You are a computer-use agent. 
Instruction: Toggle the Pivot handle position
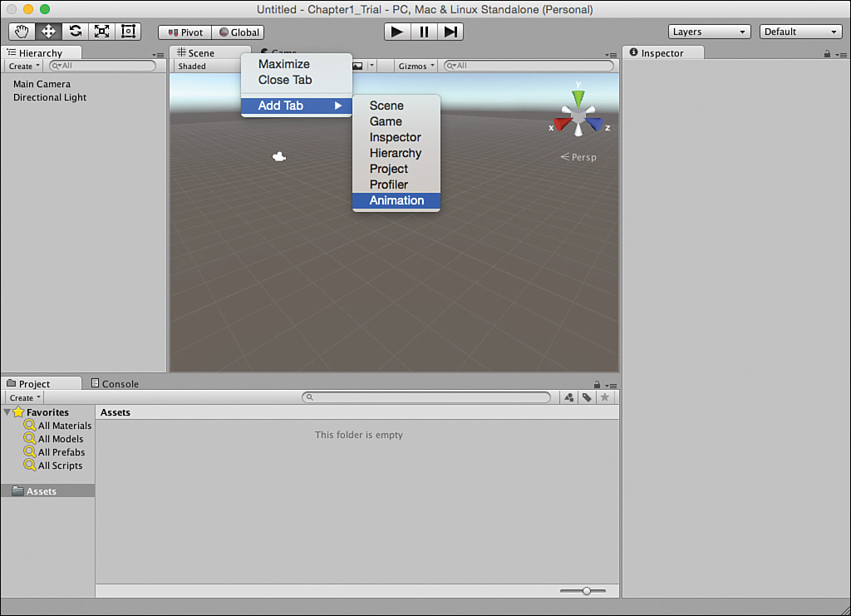pos(185,32)
